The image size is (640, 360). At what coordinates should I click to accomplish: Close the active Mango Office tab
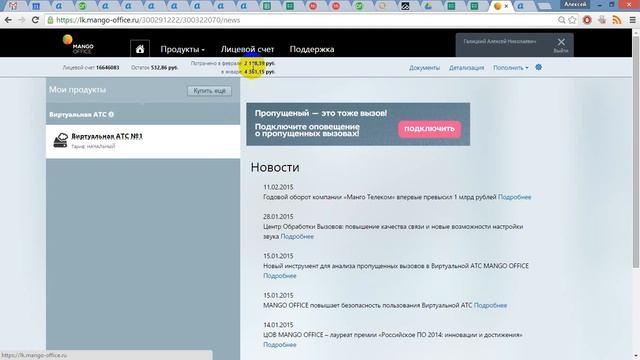click(x=506, y=6)
